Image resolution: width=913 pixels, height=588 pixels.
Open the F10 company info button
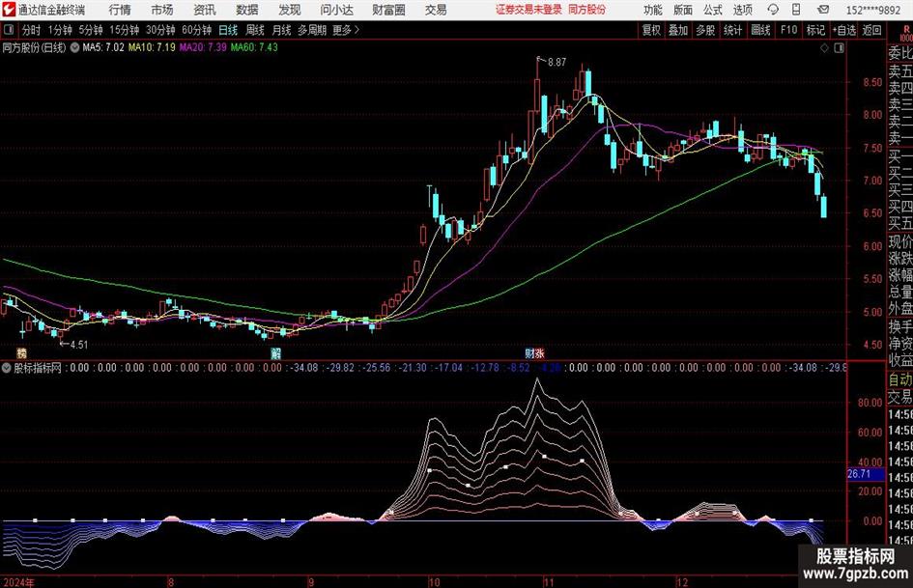click(x=788, y=30)
